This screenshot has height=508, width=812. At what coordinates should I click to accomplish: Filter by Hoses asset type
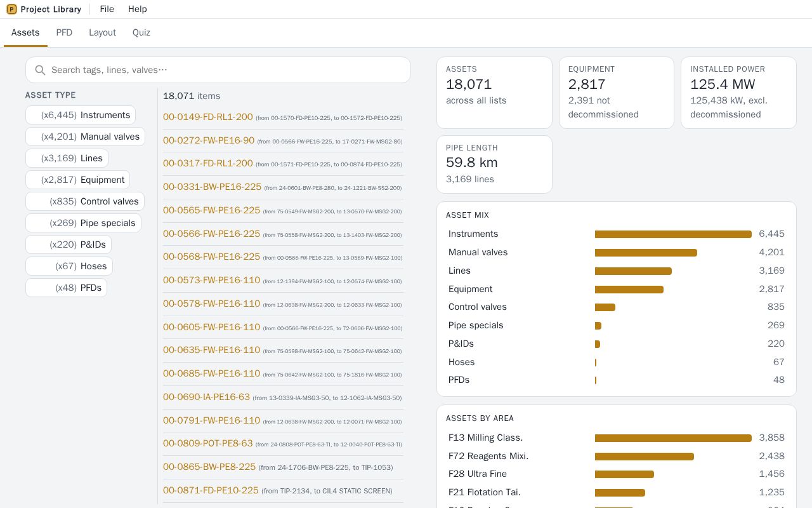(x=69, y=266)
